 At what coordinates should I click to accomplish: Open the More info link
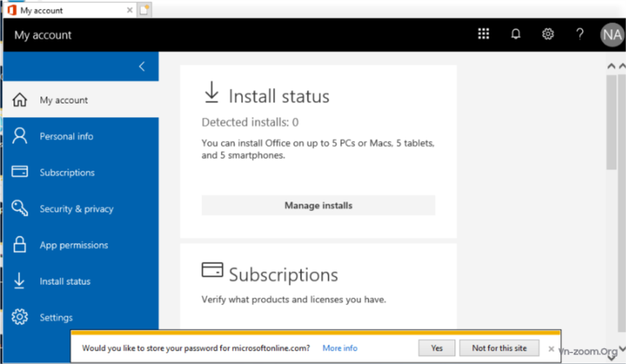point(339,348)
